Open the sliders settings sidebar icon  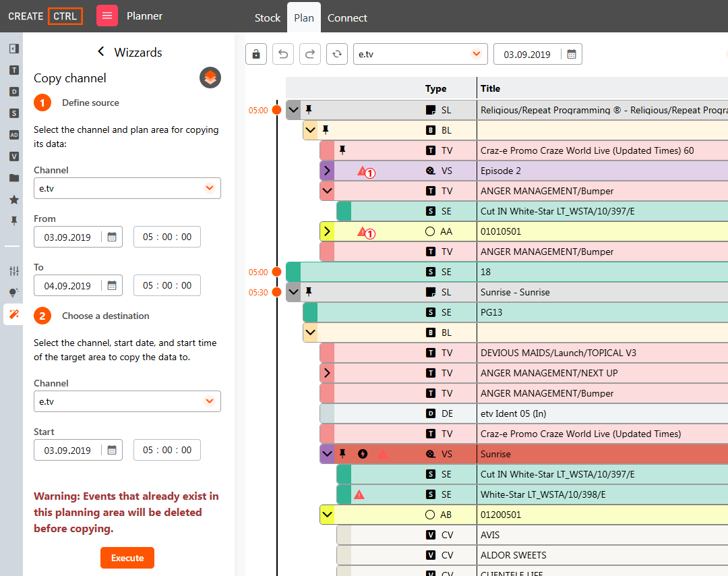tap(14, 271)
